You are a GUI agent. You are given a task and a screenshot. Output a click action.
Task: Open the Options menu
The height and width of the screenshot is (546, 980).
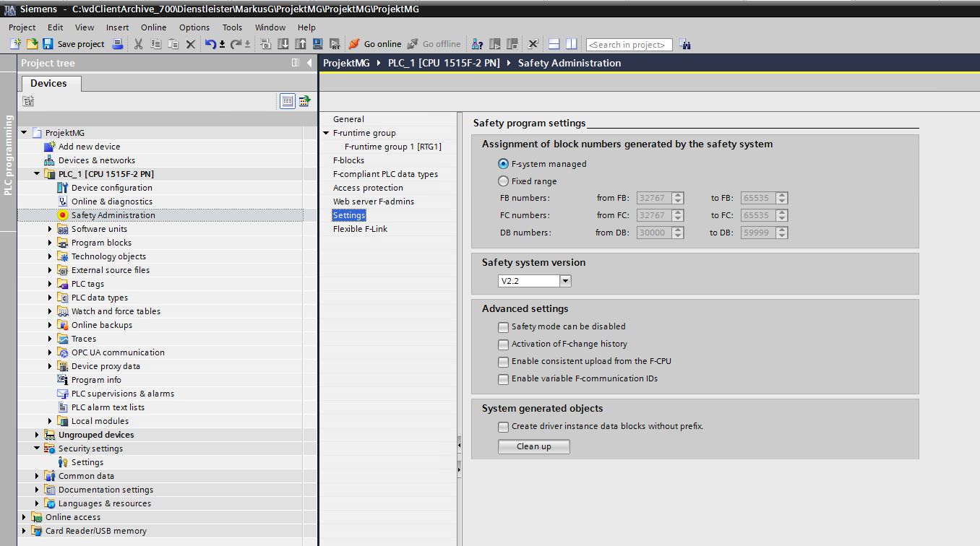point(194,27)
